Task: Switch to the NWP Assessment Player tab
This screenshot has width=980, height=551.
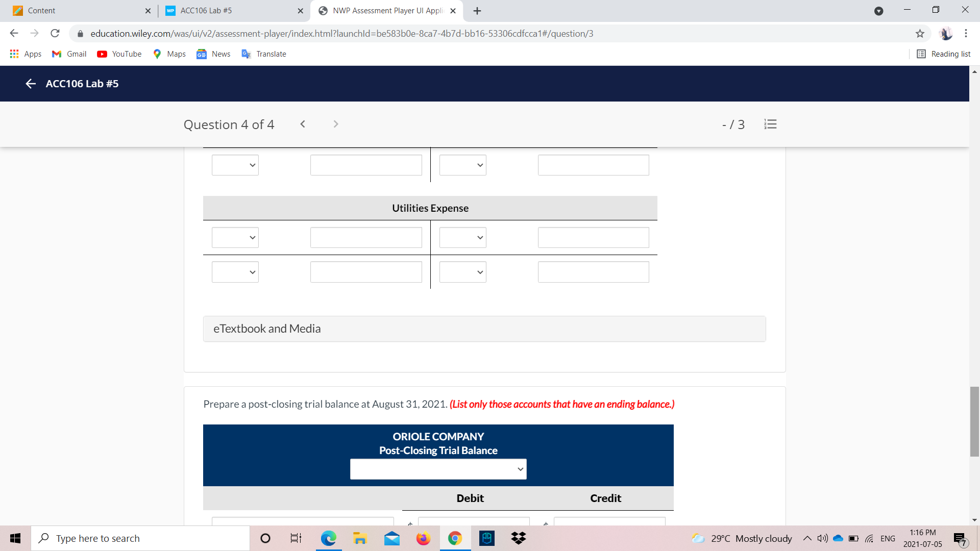Action: tap(380, 10)
